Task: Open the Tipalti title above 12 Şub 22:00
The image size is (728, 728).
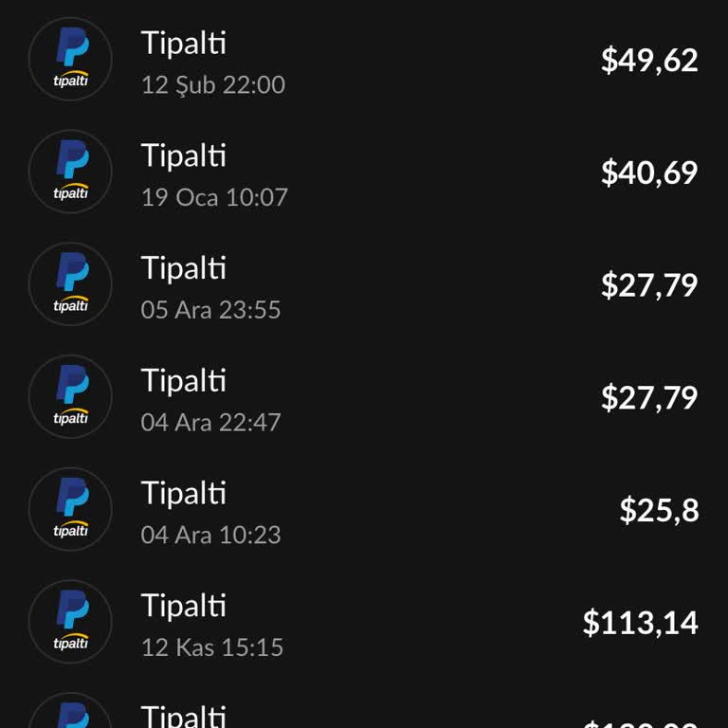Action: tap(184, 43)
